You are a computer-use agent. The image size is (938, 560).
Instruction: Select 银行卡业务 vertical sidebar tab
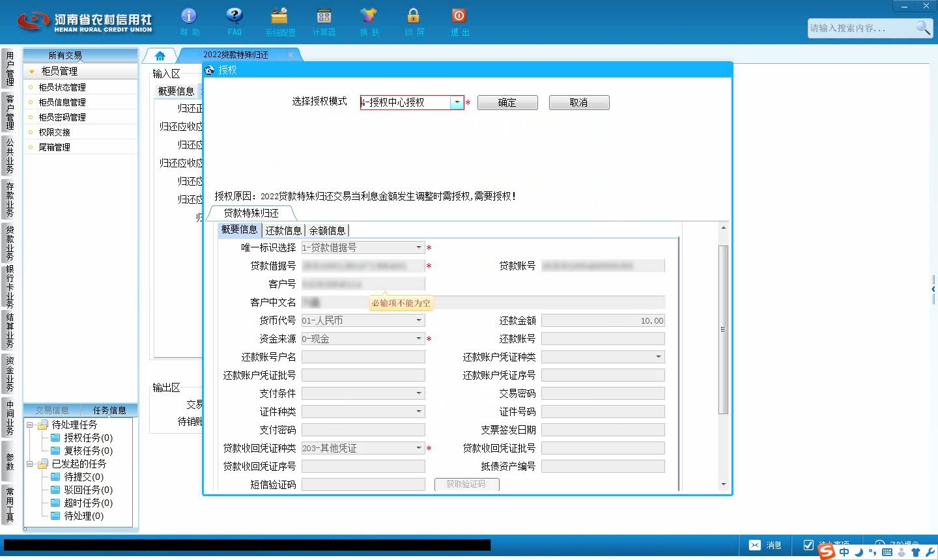click(10, 287)
